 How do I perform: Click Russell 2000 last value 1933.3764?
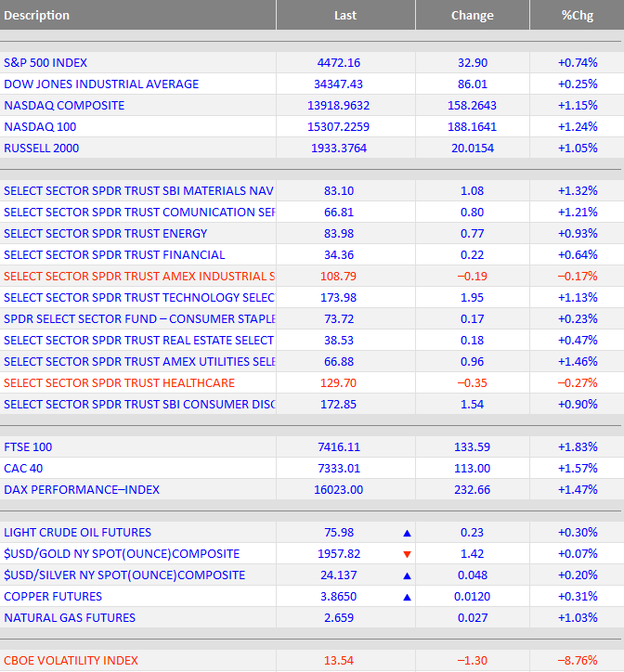(339, 149)
